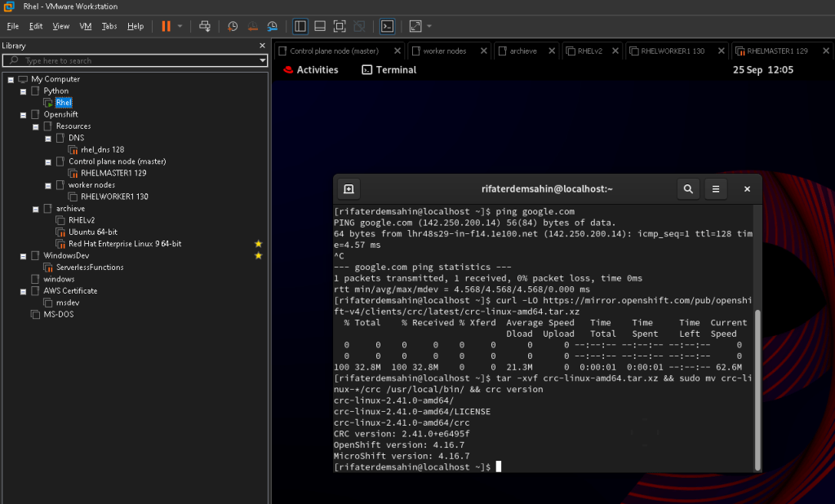Switch to archieve tab
Viewport: 835px width, 504px height.
(x=523, y=51)
